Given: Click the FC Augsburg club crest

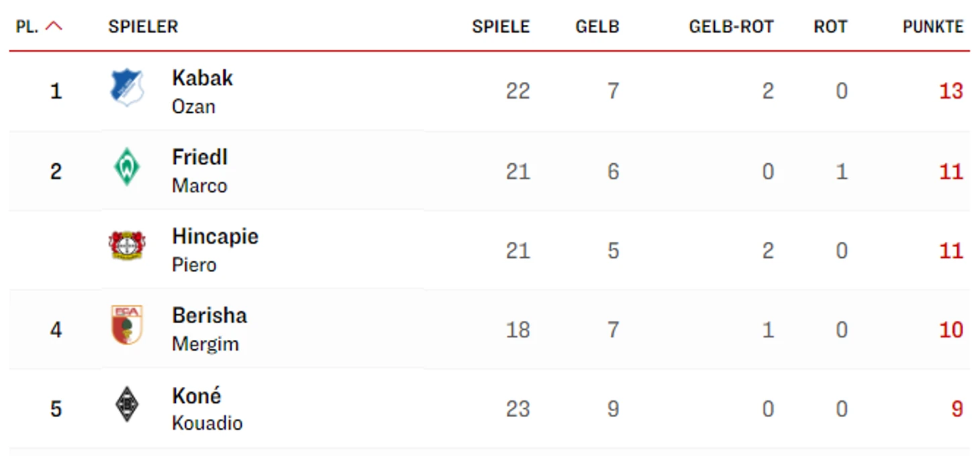Looking at the screenshot, I should [x=127, y=326].
